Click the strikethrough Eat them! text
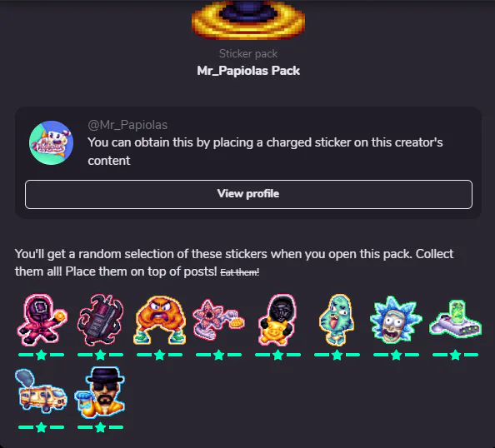The height and width of the screenshot is (448, 495). [240, 272]
